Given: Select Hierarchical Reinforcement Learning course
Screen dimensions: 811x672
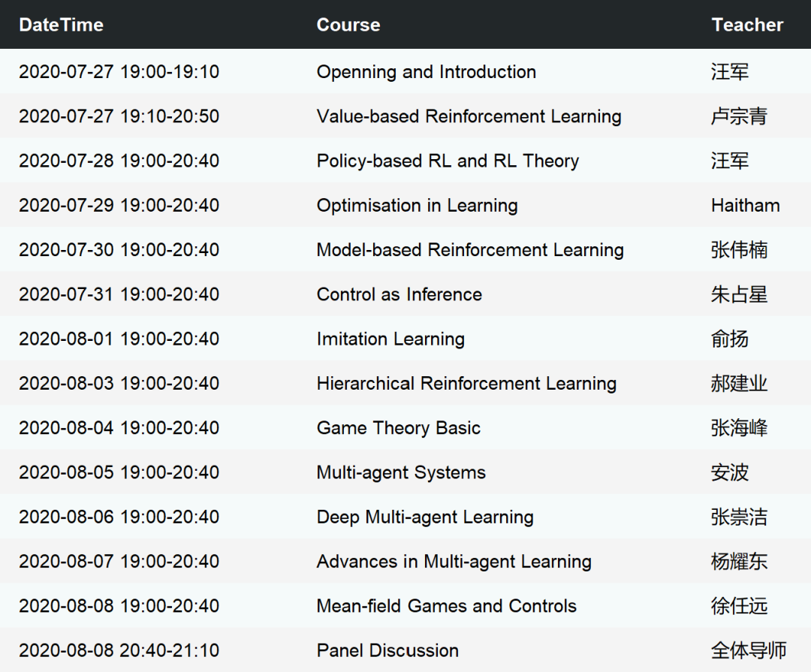Looking at the screenshot, I should (x=466, y=384).
